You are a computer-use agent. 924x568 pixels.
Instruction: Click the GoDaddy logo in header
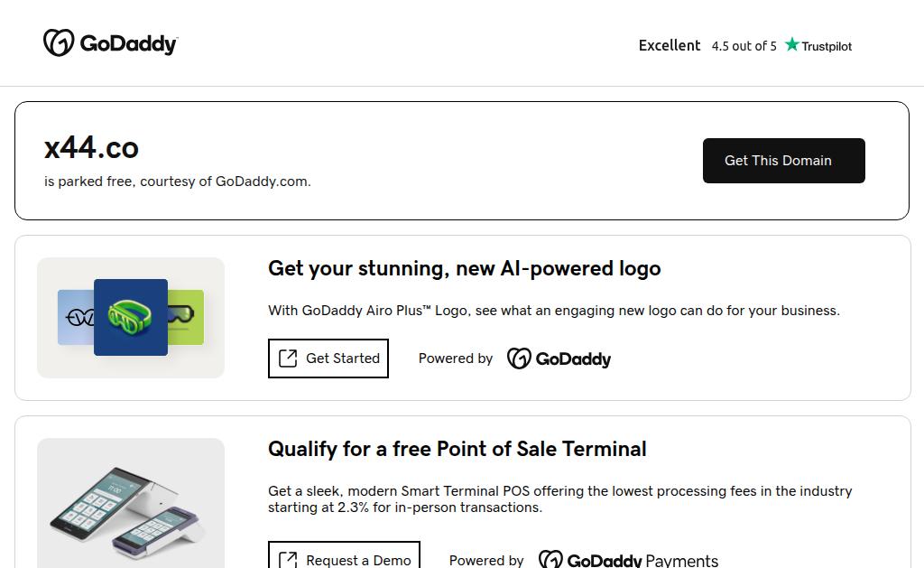[x=110, y=43]
